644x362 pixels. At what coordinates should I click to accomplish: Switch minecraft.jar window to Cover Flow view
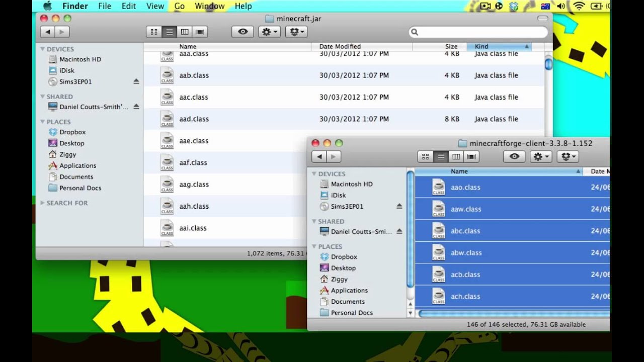[x=200, y=32]
